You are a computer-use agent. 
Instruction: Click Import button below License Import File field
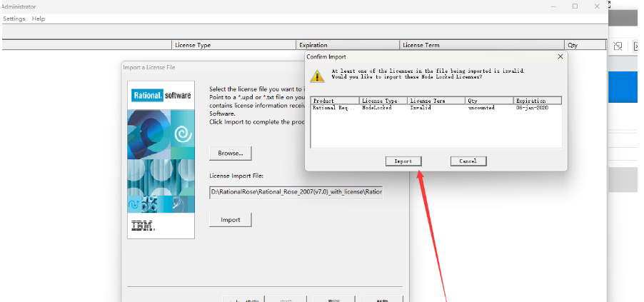(x=231, y=219)
